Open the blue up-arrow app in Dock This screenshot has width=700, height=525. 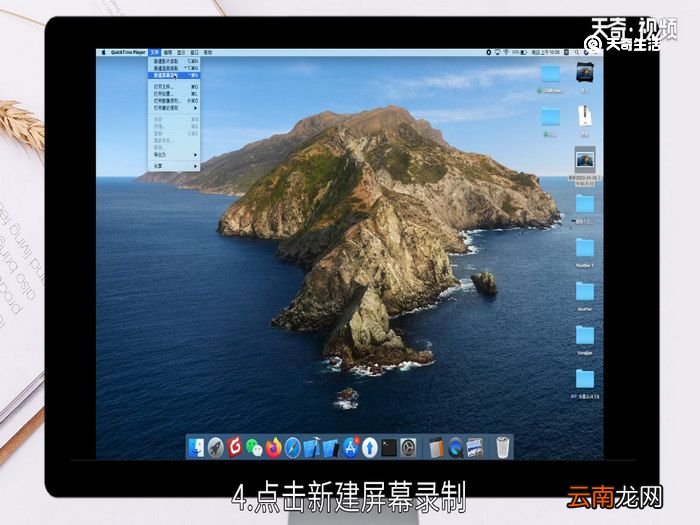click(x=370, y=448)
